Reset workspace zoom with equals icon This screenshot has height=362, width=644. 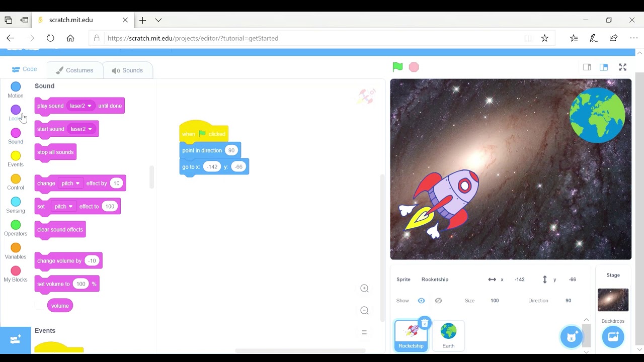click(365, 332)
